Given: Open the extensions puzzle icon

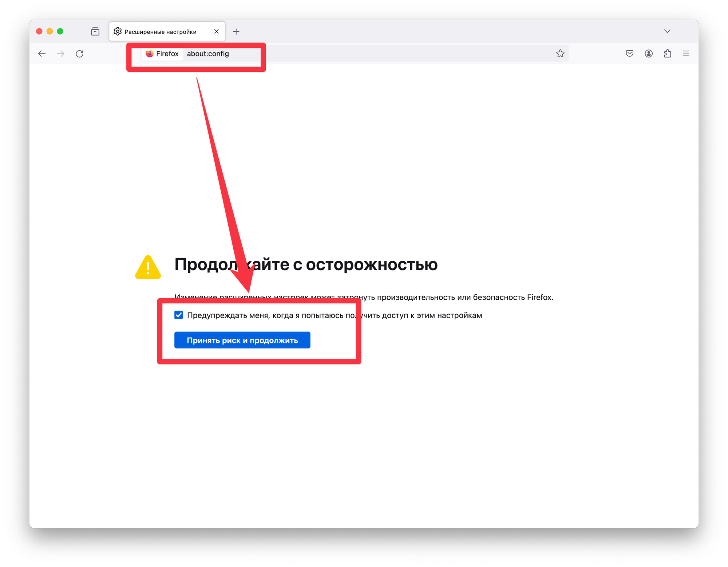Looking at the screenshot, I should click(668, 54).
